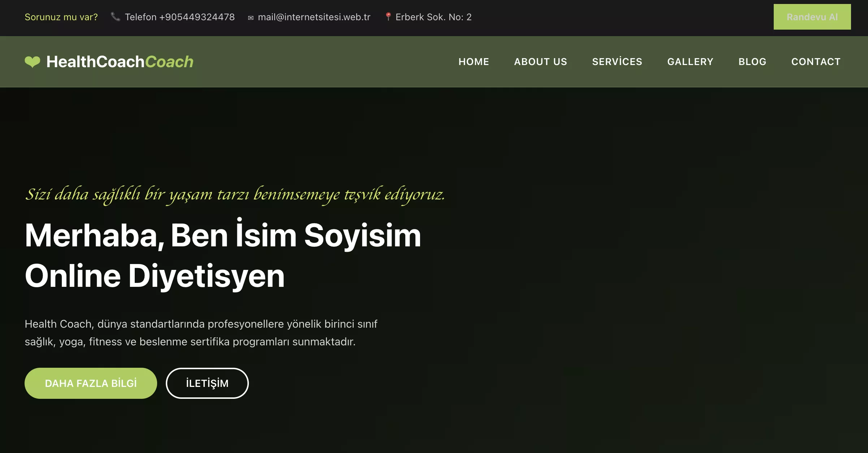This screenshot has height=453, width=868.
Task: Click the 'Health Coach, dünya standartlarında' paragraph
Action: (201, 333)
